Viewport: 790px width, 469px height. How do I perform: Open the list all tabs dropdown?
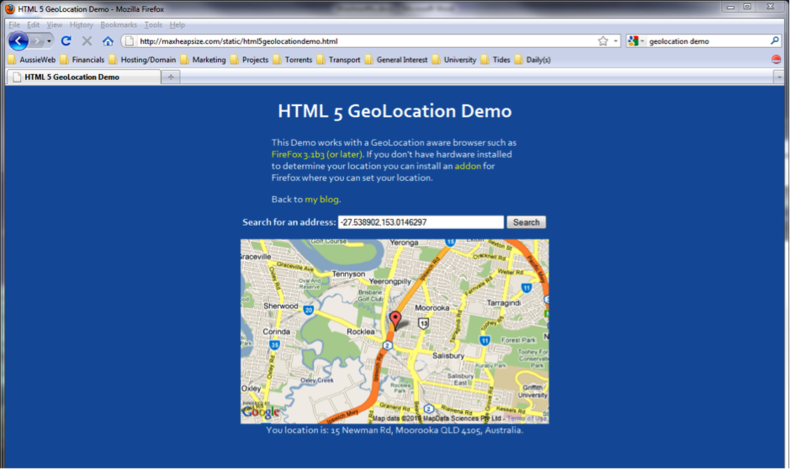(x=779, y=77)
